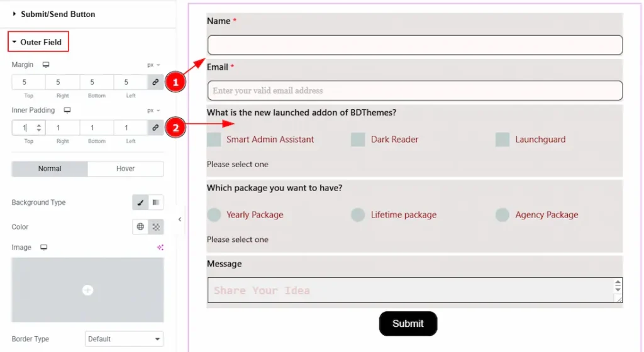Click the AI sparkle icon beside Image

coord(160,248)
